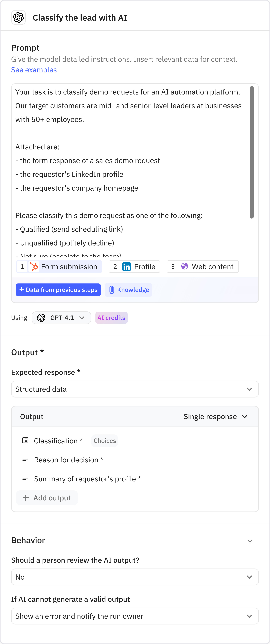
Task: Click the text icon beside Reason for decision
Action: tap(25, 460)
